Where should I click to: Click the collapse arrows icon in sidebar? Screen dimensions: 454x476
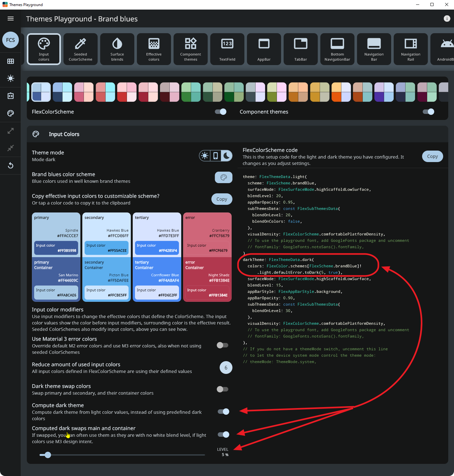pyautogui.click(x=11, y=148)
